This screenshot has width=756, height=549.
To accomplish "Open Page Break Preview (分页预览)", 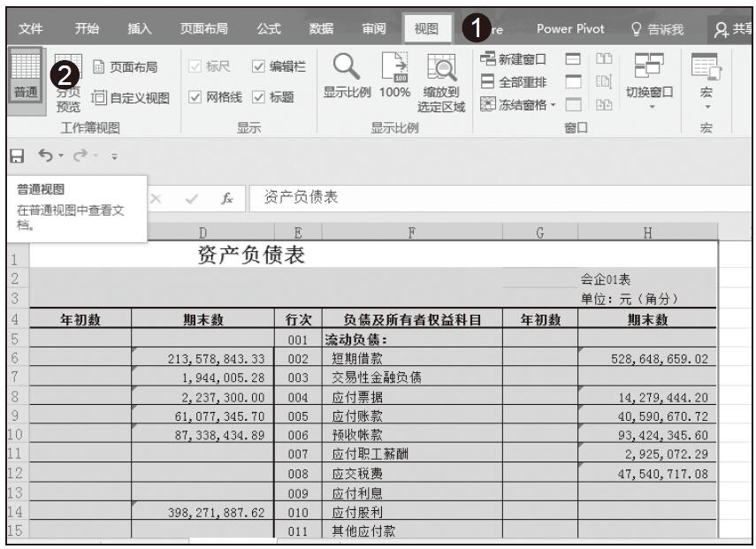I will [68, 83].
